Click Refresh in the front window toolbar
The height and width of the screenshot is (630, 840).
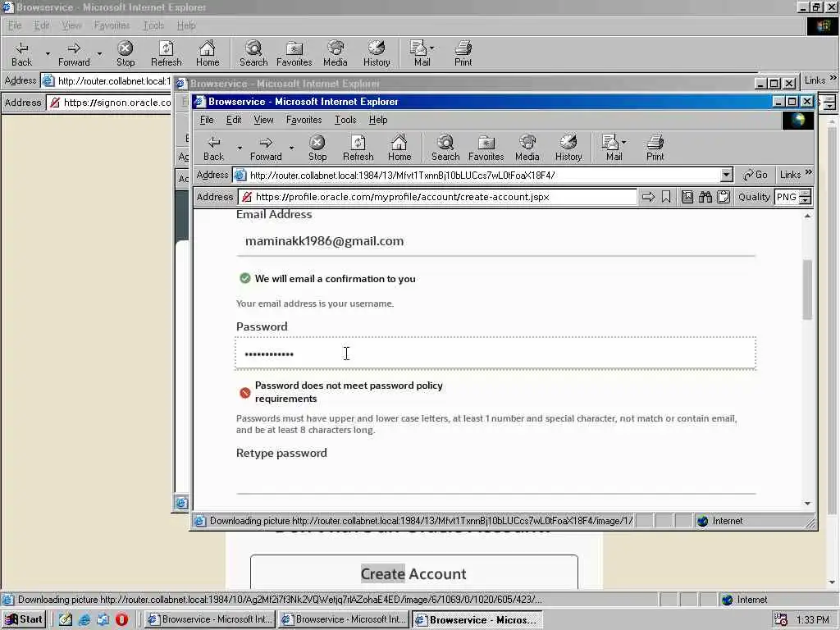(358, 148)
